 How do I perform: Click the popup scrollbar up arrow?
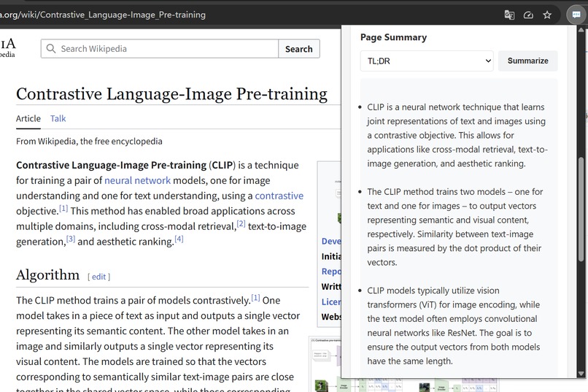click(x=581, y=30)
